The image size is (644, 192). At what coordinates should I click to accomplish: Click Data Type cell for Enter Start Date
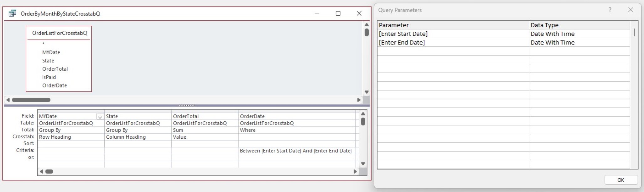pyautogui.click(x=579, y=34)
